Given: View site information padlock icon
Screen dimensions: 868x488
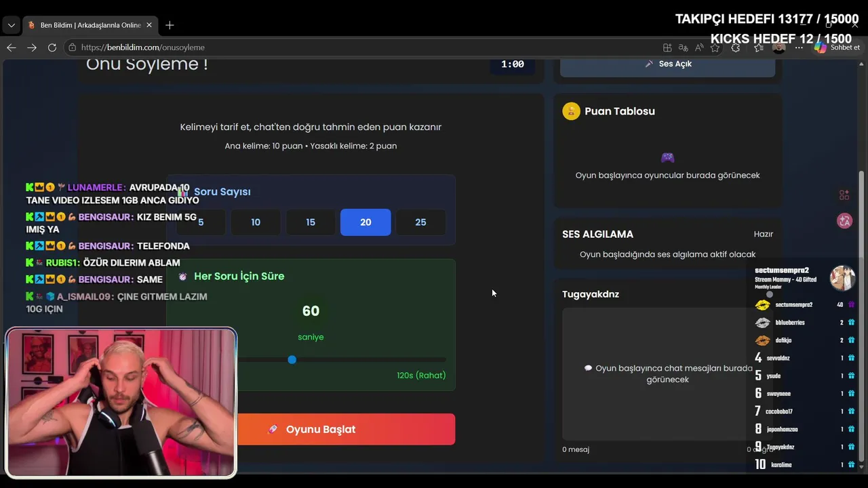Looking at the screenshot, I should 72,47.
